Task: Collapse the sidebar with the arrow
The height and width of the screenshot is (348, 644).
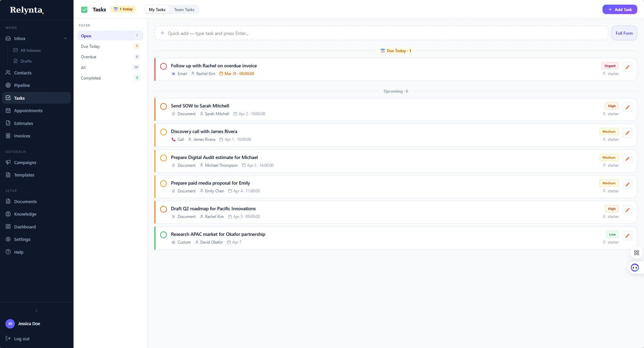Action: 36,311
